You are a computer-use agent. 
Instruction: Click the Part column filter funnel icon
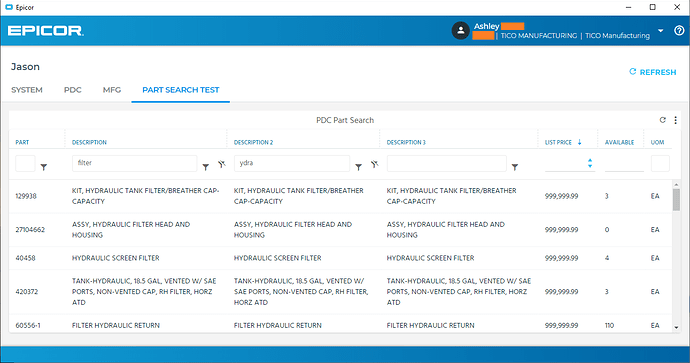(x=44, y=167)
